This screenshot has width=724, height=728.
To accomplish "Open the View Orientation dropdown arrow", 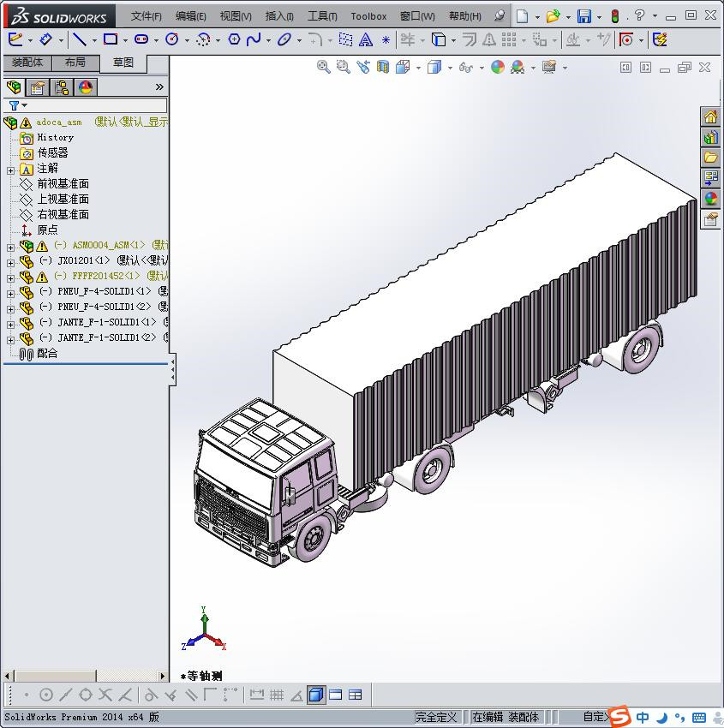I will point(418,69).
